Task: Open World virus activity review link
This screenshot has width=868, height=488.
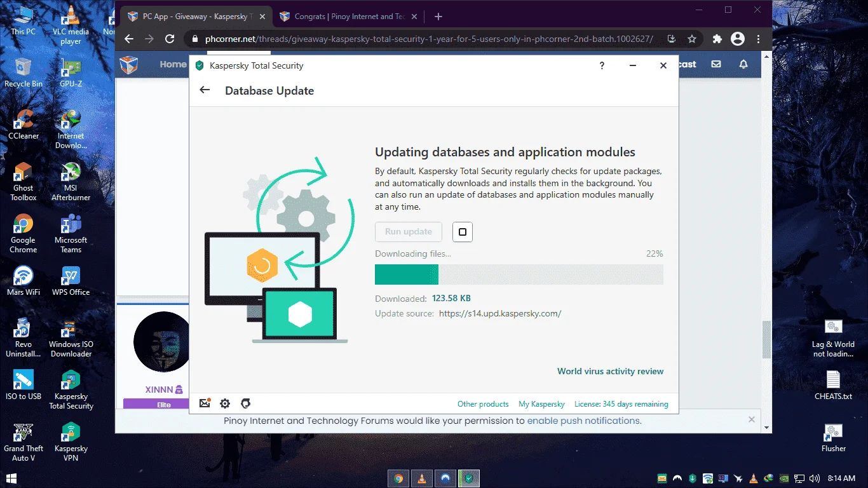Action: coord(611,371)
